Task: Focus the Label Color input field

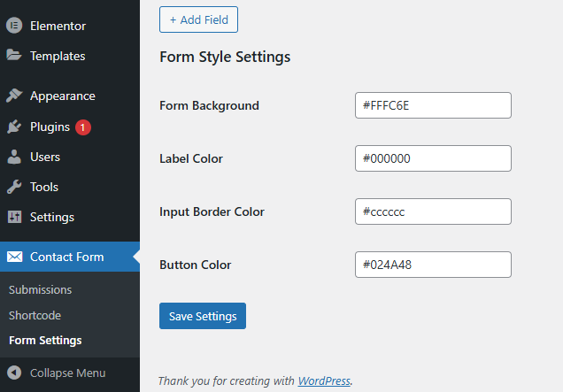Action: [433, 158]
